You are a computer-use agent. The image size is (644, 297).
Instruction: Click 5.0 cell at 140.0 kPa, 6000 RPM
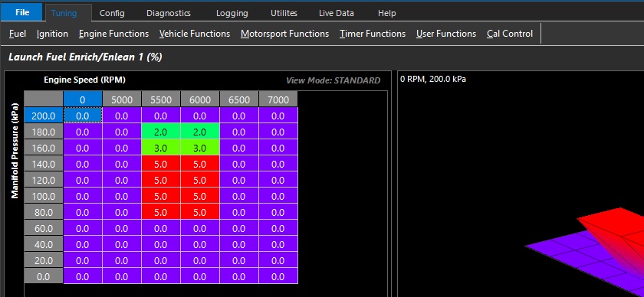pyautogui.click(x=199, y=164)
